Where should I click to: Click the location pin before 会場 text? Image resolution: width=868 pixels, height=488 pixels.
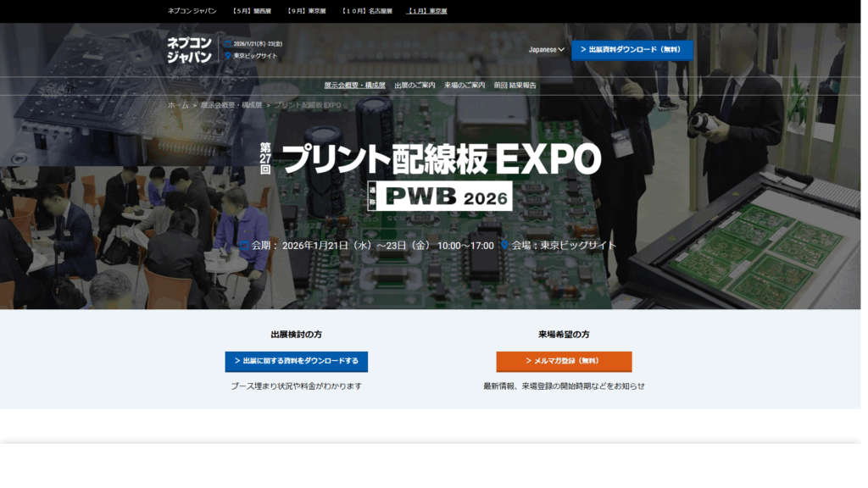click(504, 245)
